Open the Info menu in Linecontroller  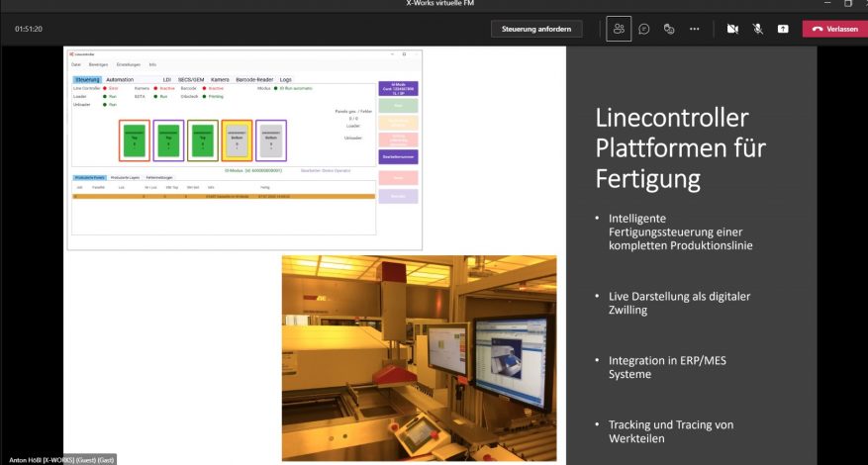(152, 64)
